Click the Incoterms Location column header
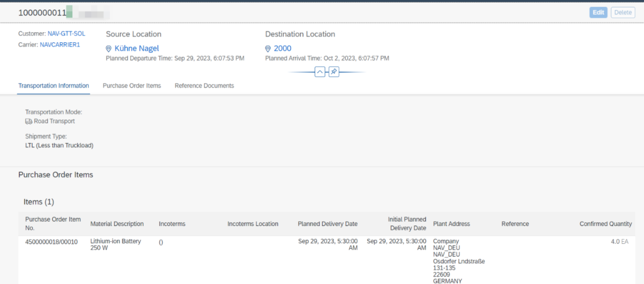644x284 pixels. [x=252, y=224]
